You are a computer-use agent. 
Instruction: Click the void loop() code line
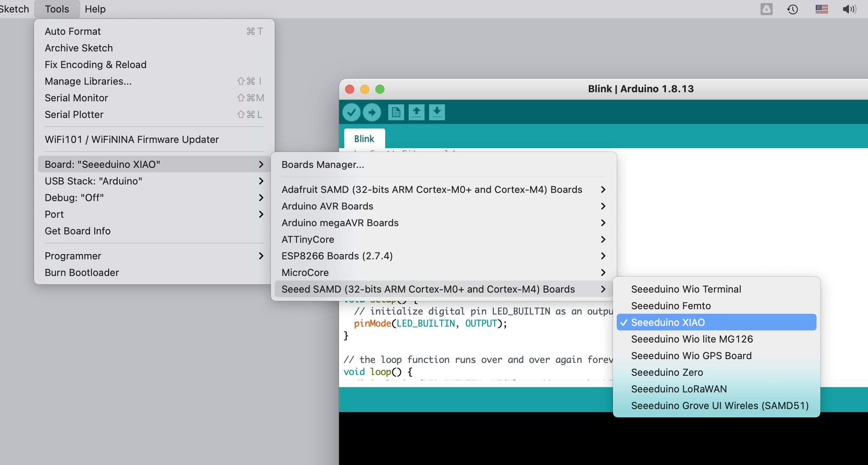coord(378,372)
